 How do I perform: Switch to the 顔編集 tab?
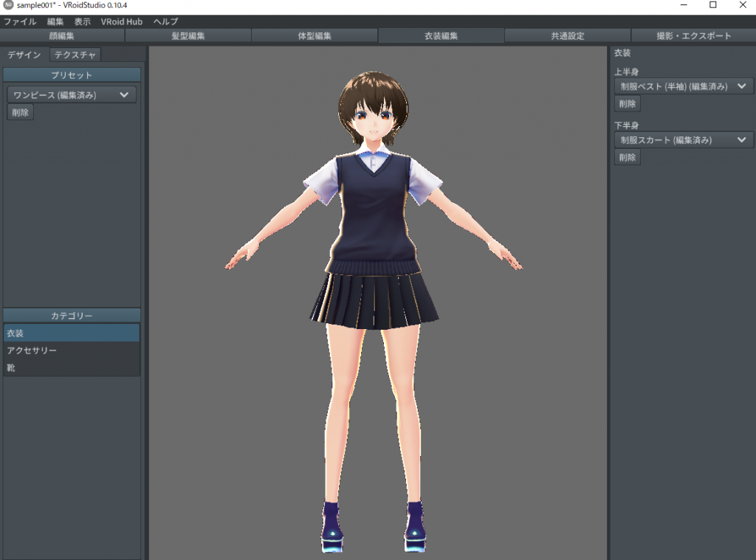[x=62, y=35]
